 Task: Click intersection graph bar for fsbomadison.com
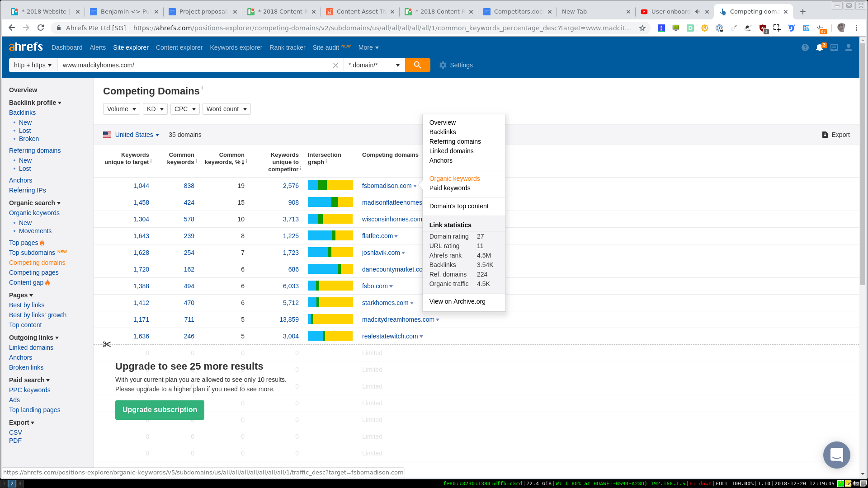tap(330, 185)
